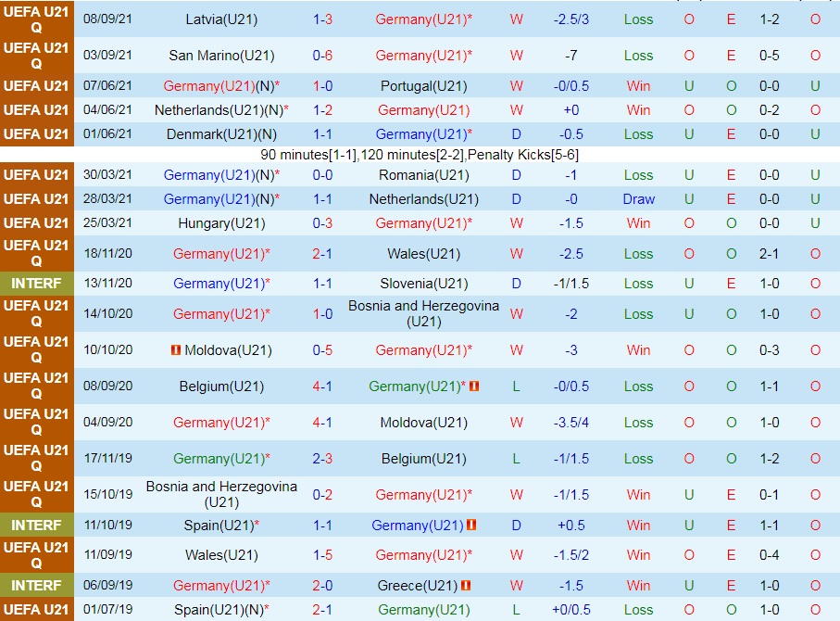This screenshot has width=840, height=621.
Task: Open the Romania(U21) team link
Action: coord(419,175)
